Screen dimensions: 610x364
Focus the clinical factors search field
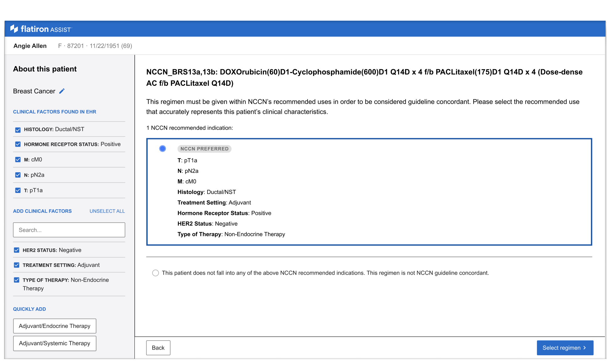69,230
